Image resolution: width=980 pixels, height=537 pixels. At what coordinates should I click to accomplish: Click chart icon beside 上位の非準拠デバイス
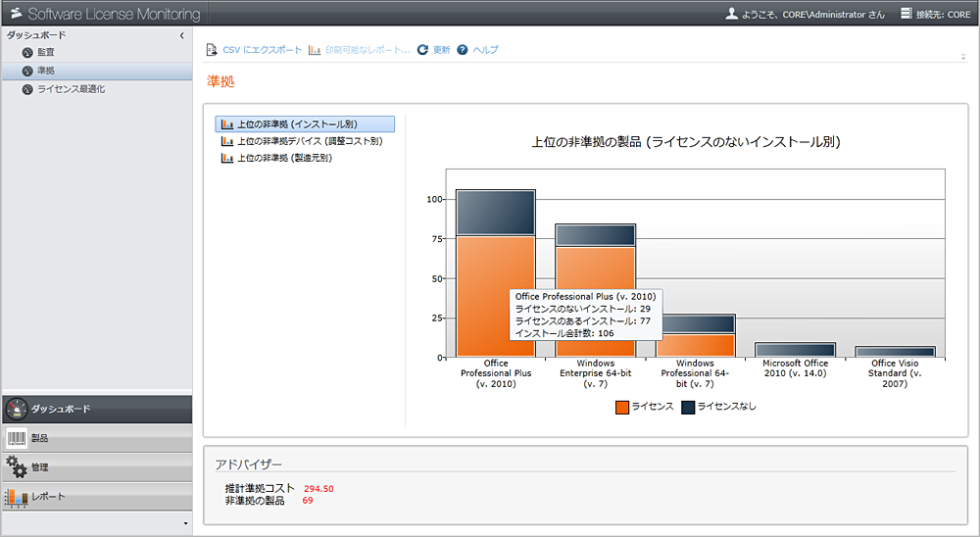click(x=227, y=141)
